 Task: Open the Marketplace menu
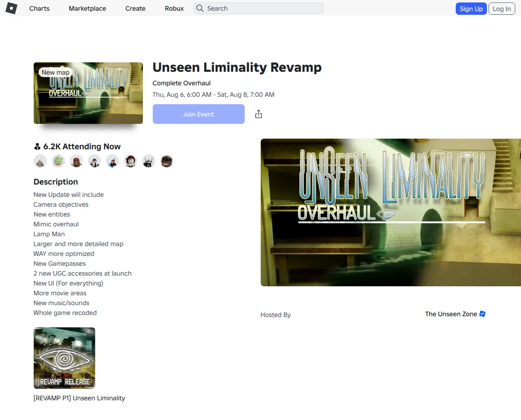(x=87, y=8)
